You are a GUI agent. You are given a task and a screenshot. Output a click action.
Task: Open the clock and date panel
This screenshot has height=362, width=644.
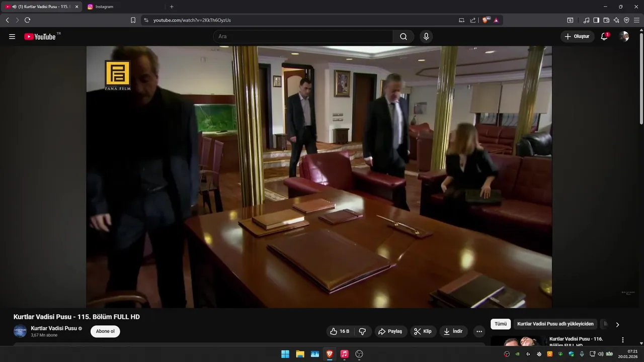click(628, 354)
